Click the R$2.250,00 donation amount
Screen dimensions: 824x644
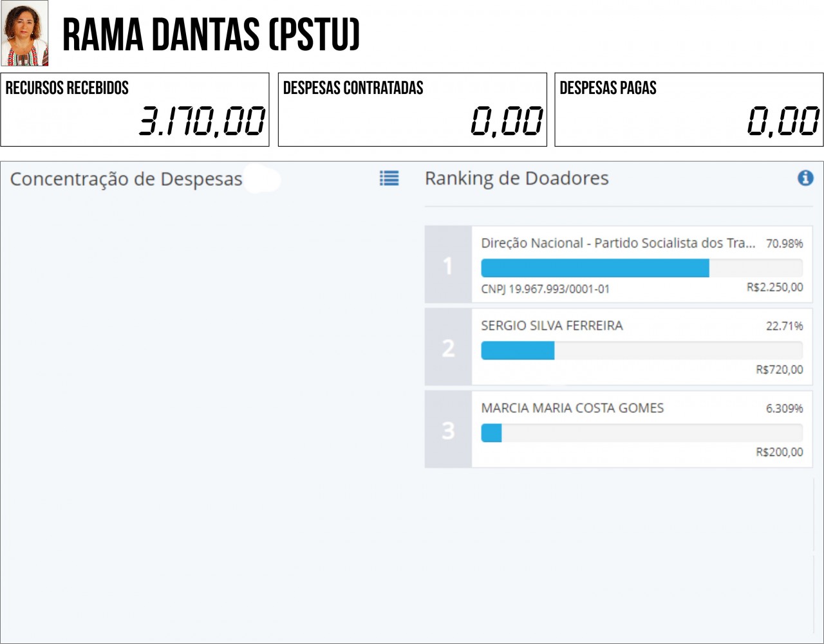pyautogui.click(x=774, y=287)
